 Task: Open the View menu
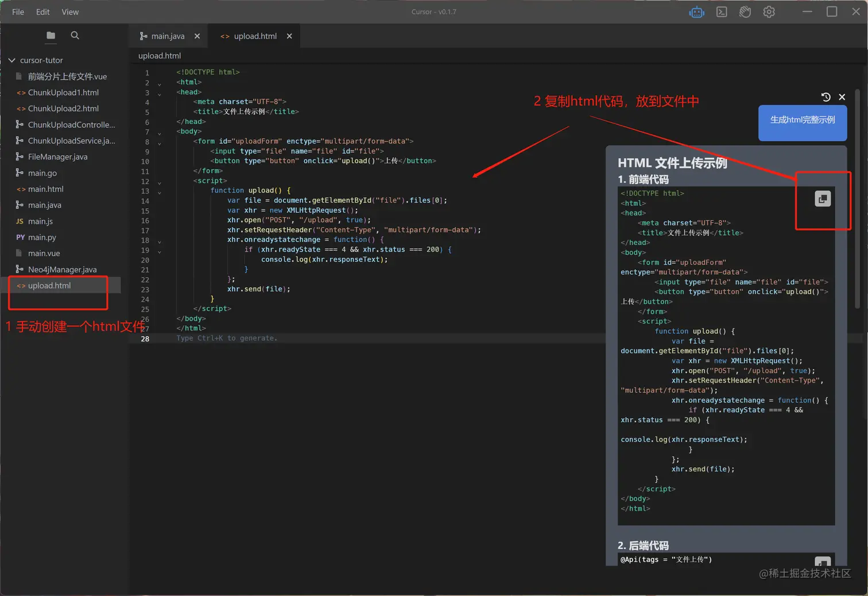click(x=69, y=11)
